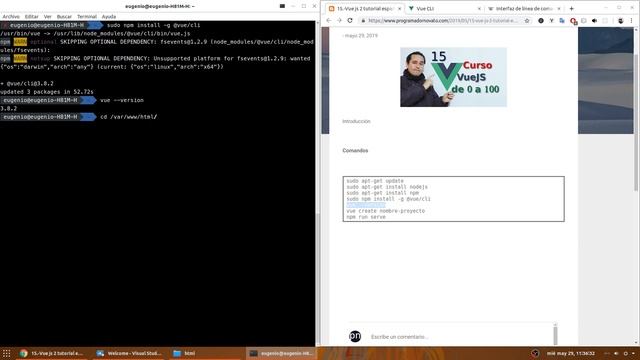Click the programadornovato URL address bar

point(443,20)
